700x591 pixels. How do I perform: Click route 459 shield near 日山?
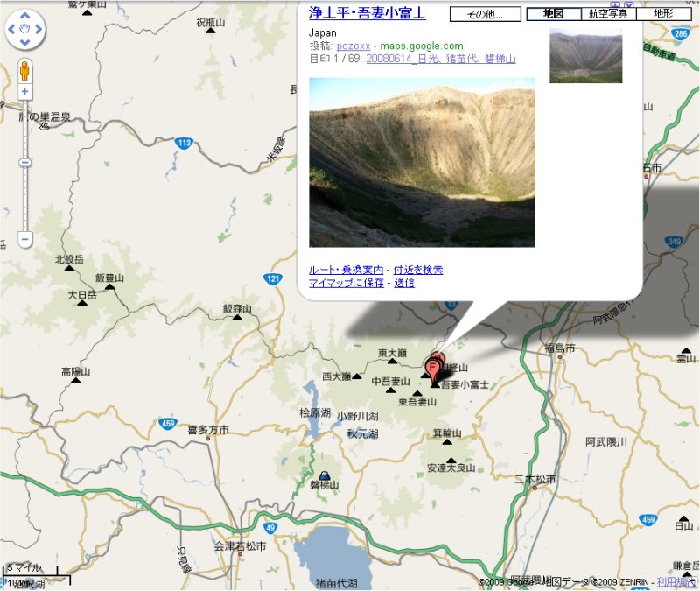(648, 519)
